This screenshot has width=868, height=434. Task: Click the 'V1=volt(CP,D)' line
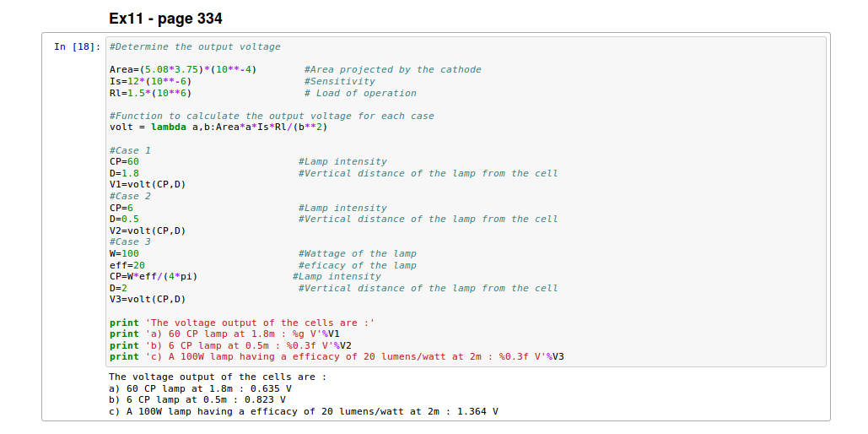click(148, 184)
